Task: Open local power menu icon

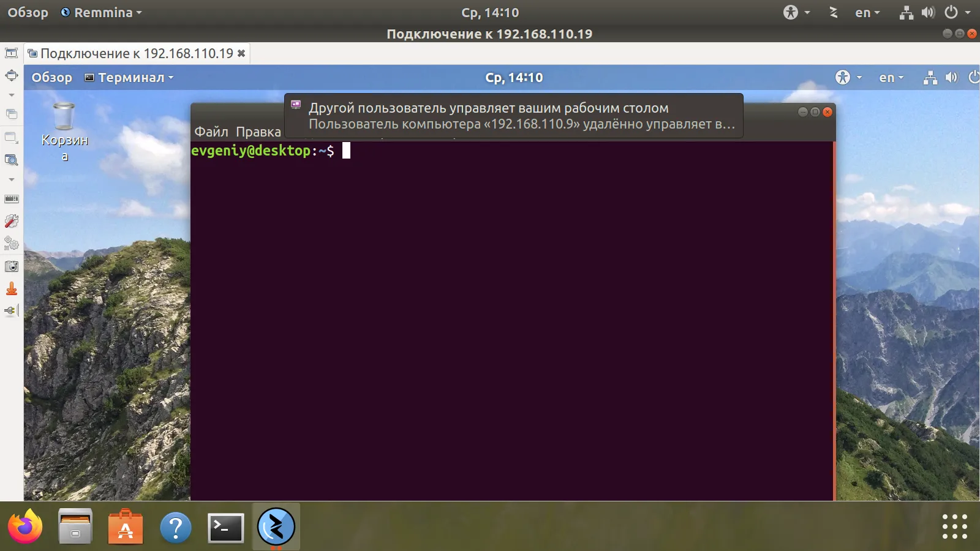Action: pyautogui.click(x=957, y=12)
